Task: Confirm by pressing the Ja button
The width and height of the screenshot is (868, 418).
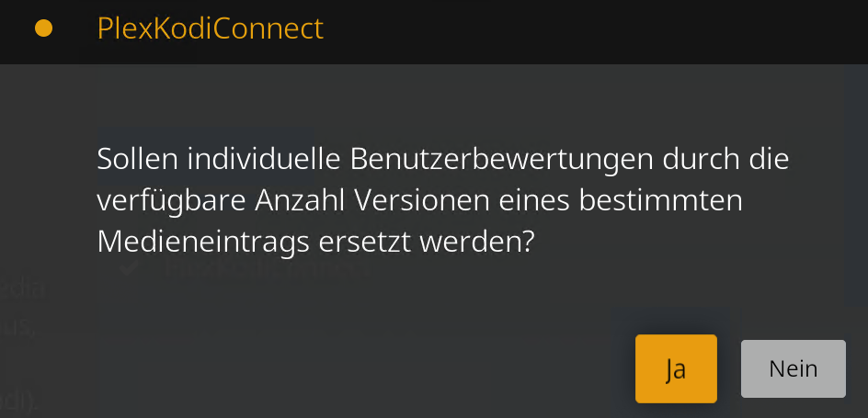Action: 675,368
